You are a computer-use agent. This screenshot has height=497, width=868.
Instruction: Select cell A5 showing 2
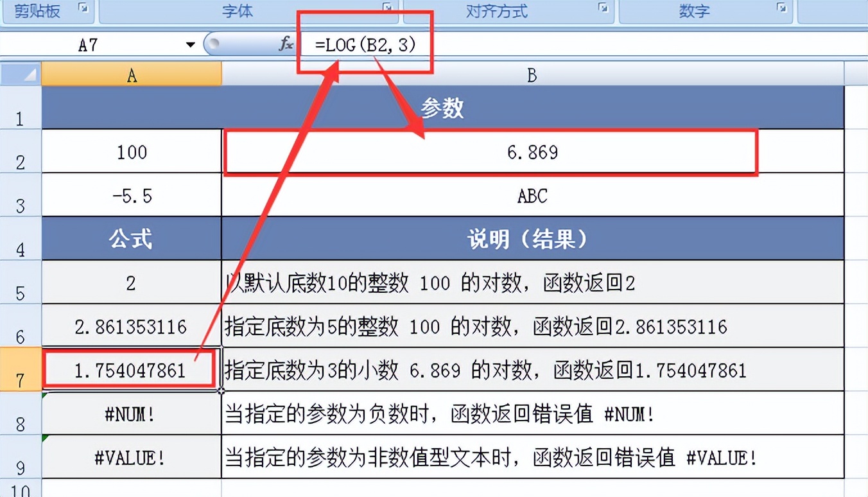[x=132, y=283]
